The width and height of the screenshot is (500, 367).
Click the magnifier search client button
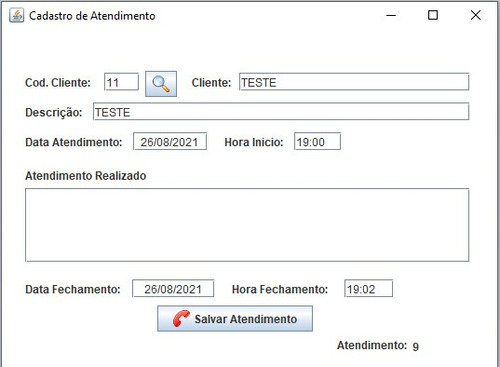coord(161,84)
